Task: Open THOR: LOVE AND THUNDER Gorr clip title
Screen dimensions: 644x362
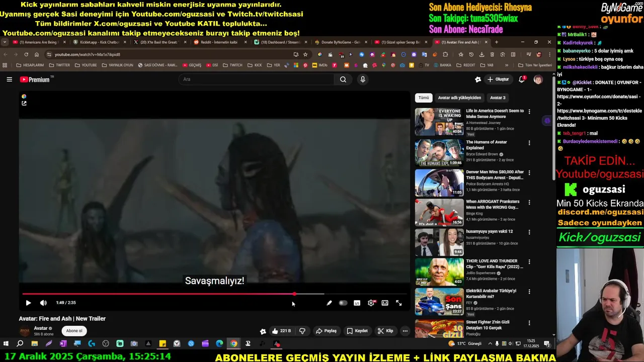Action: pos(494,264)
